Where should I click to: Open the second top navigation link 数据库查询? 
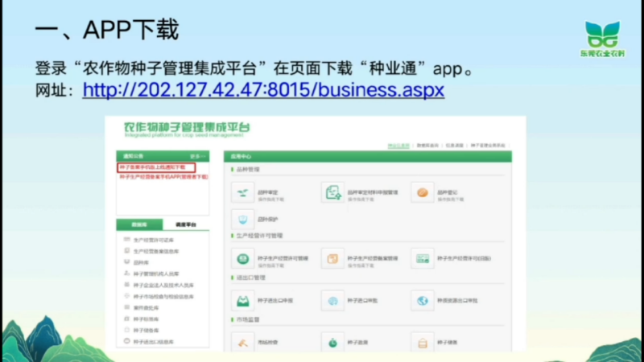[x=427, y=146]
